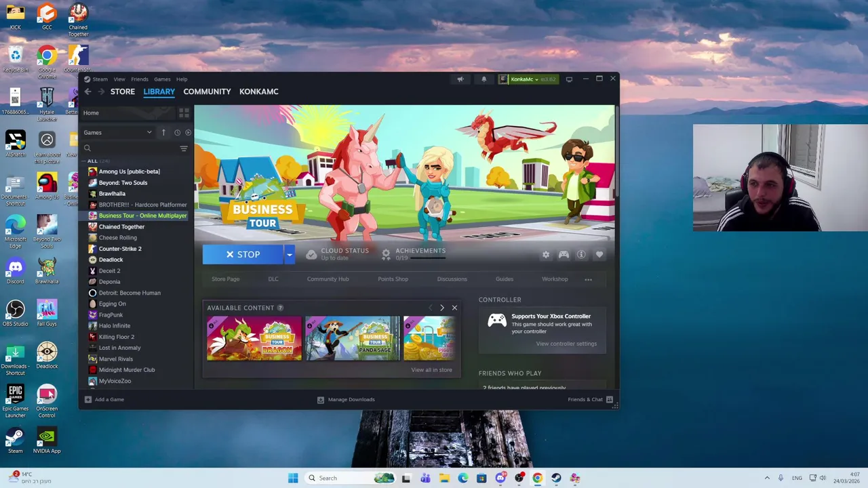Image resolution: width=868 pixels, height=488 pixels.
Task: Show recent games via the clock icon
Action: pyautogui.click(x=177, y=132)
